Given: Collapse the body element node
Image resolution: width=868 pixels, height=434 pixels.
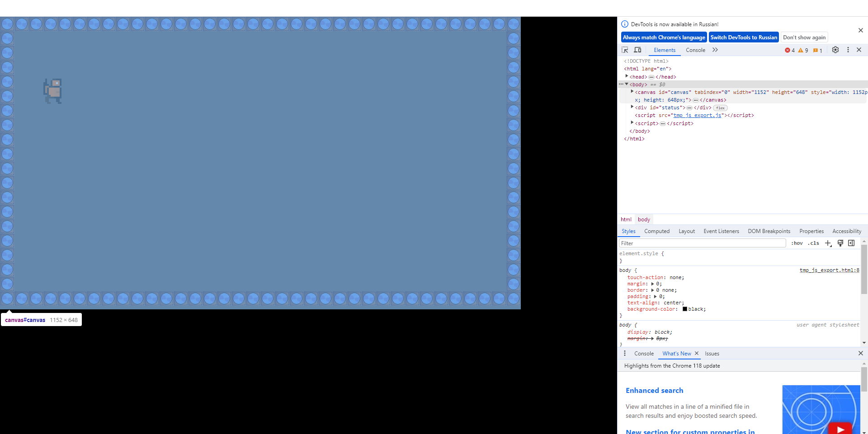Looking at the screenshot, I should (x=627, y=84).
